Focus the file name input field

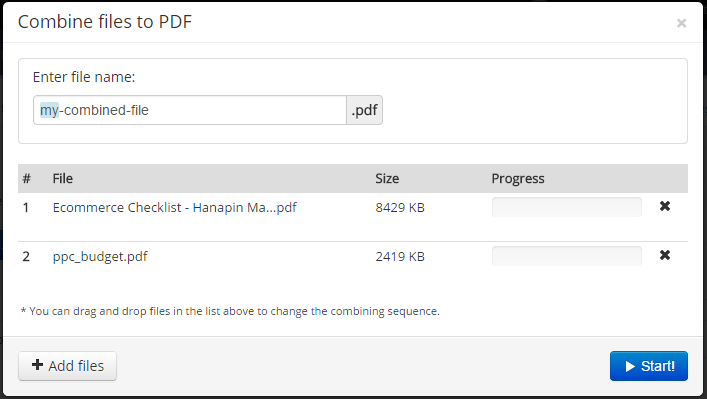click(x=190, y=110)
